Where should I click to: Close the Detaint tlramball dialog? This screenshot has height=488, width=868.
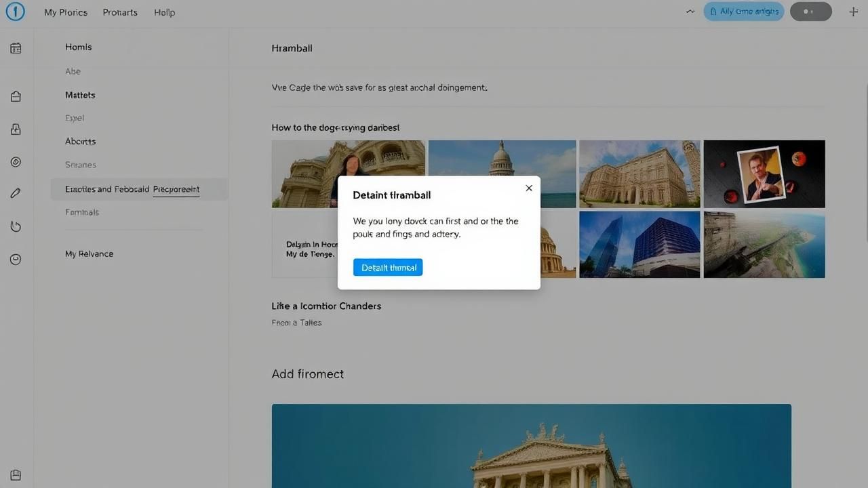[x=529, y=188]
